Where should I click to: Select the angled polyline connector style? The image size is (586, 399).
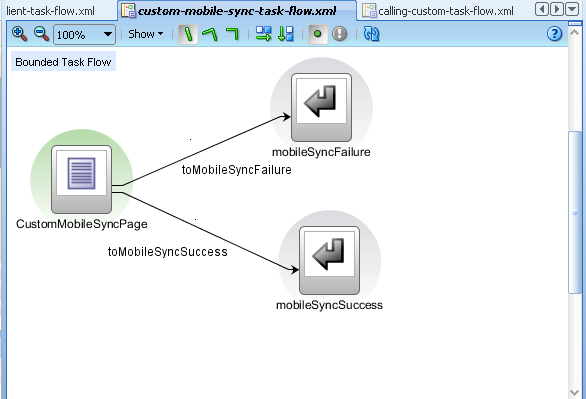point(210,34)
